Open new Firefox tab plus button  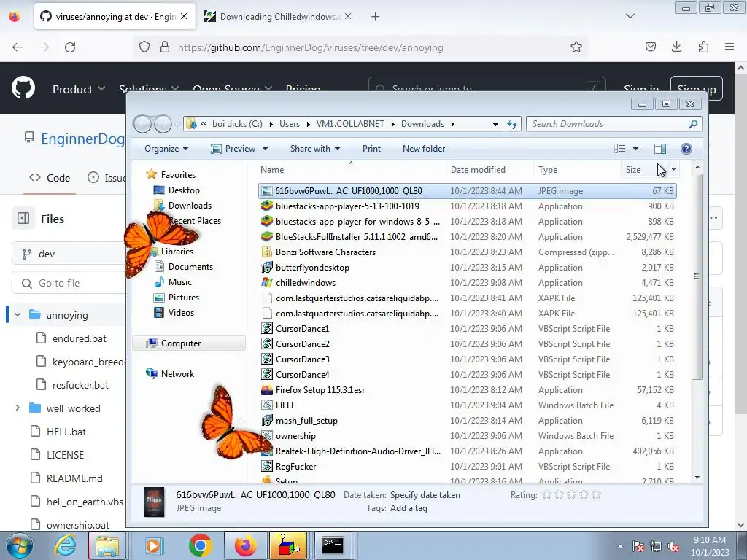pyautogui.click(x=376, y=16)
